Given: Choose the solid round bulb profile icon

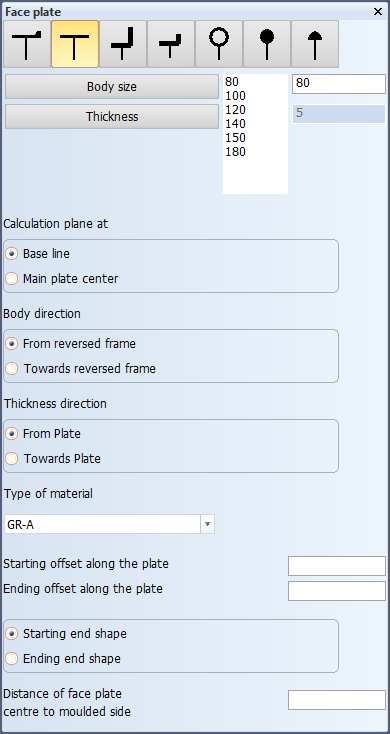Looking at the screenshot, I should (267, 44).
